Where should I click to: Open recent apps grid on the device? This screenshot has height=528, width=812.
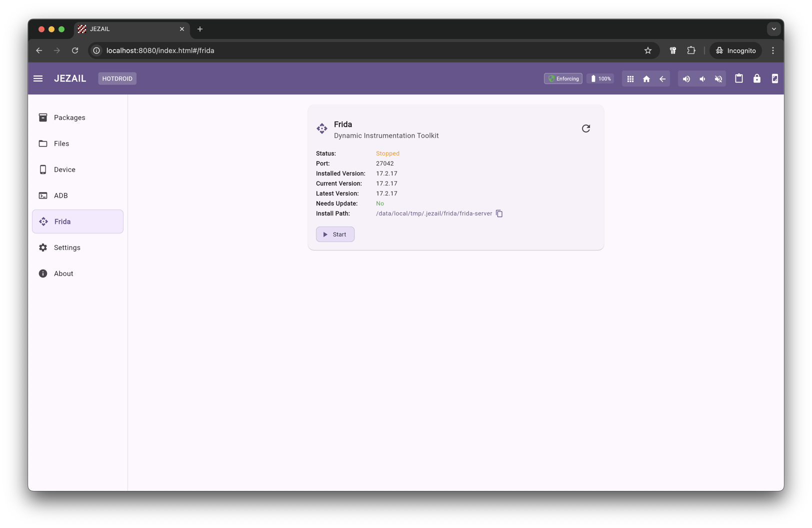click(630, 78)
